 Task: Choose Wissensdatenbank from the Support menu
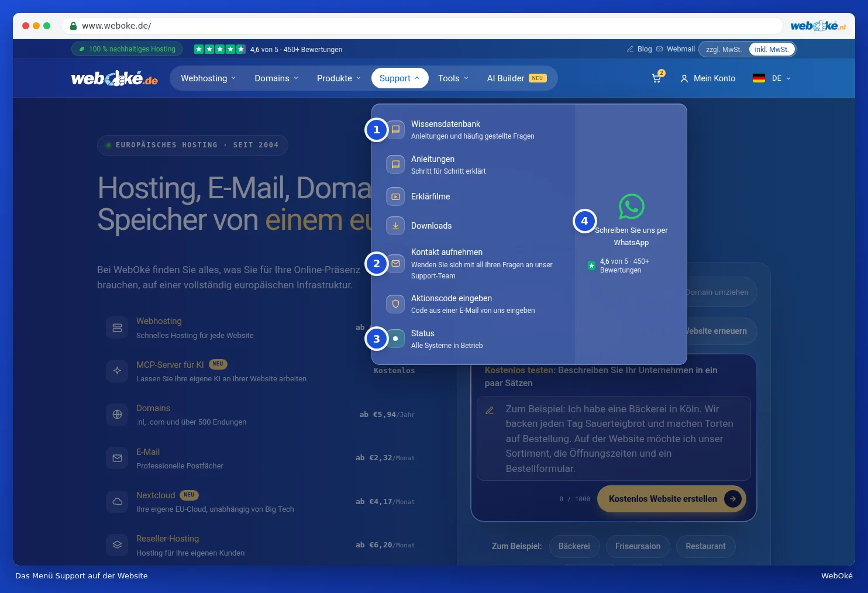point(473,129)
